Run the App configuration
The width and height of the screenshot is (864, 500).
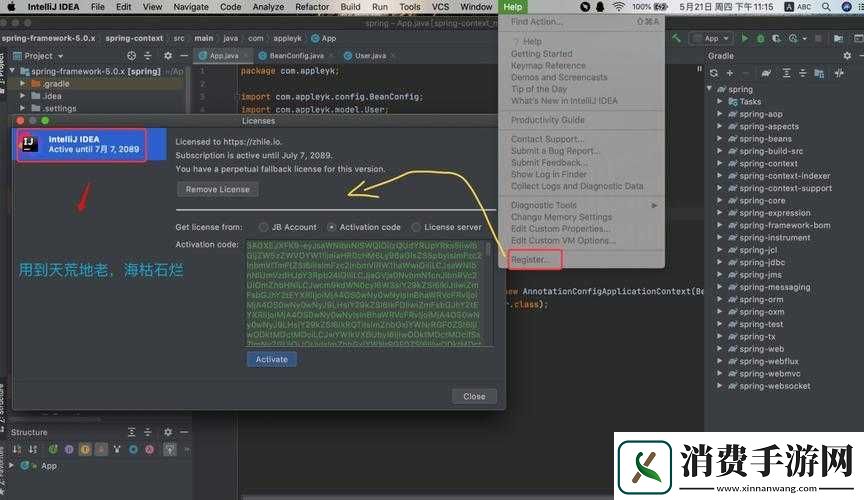click(x=744, y=39)
